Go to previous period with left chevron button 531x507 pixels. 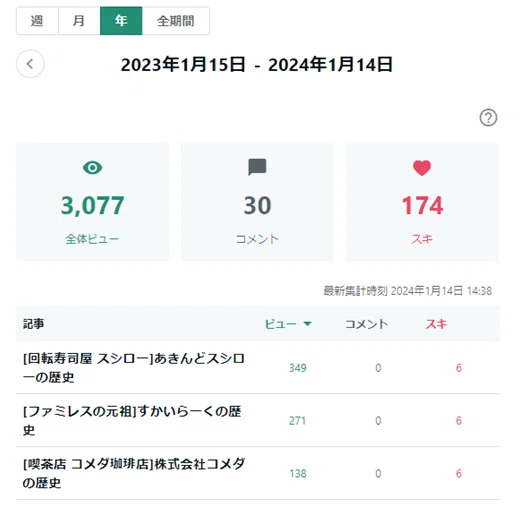(30, 64)
